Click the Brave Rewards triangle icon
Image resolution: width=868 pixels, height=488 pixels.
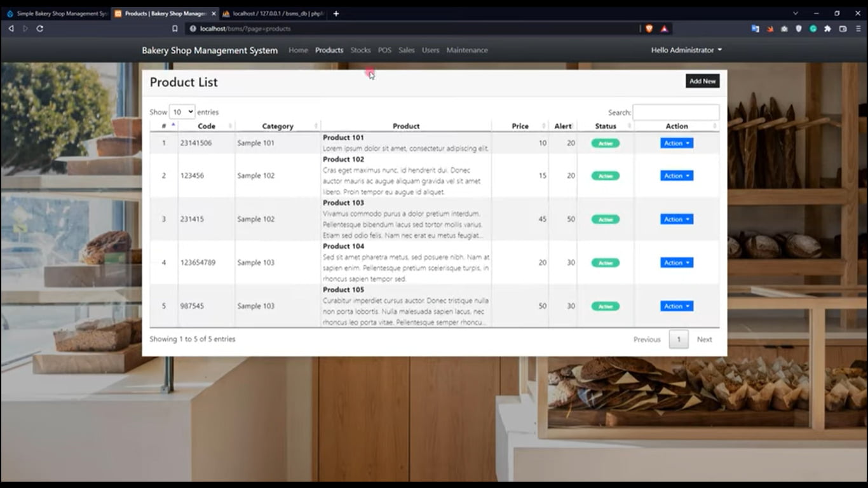[x=665, y=29]
